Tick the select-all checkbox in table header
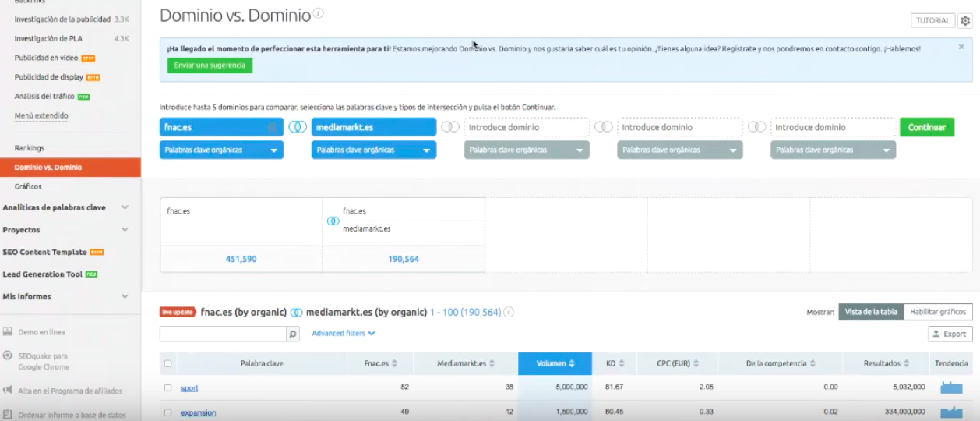The height and width of the screenshot is (421, 980). pyautogui.click(x=167, y=363)
